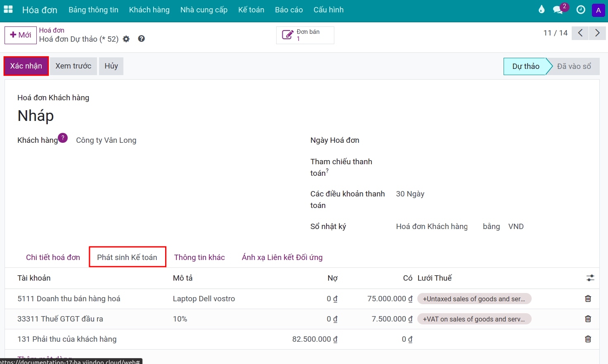Open the Khách hàng top menu
The image size is (608, 364).
[149, 10]
